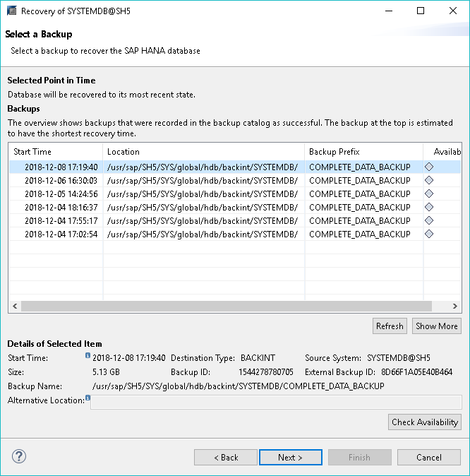Click Check Availability button

[x=425, y=422]
